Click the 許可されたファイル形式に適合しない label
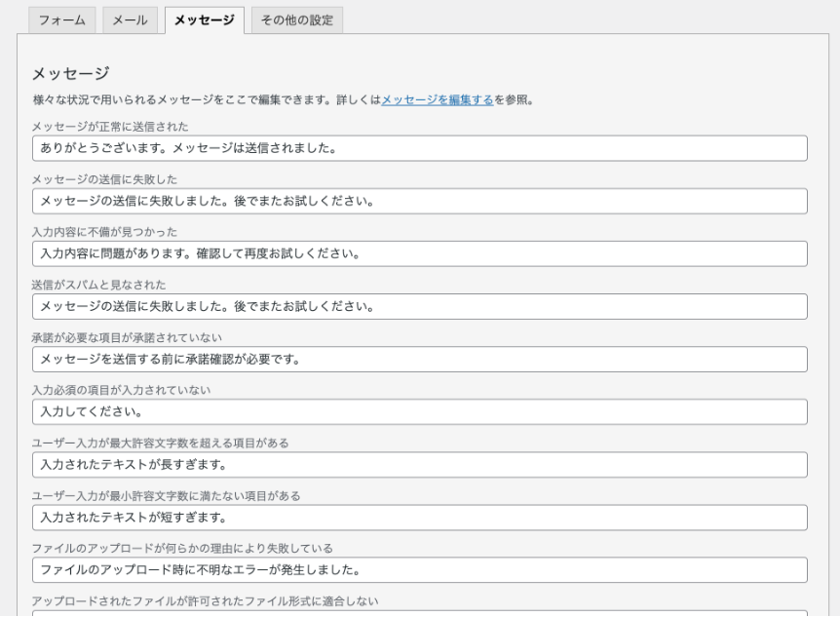 (205, 600)
